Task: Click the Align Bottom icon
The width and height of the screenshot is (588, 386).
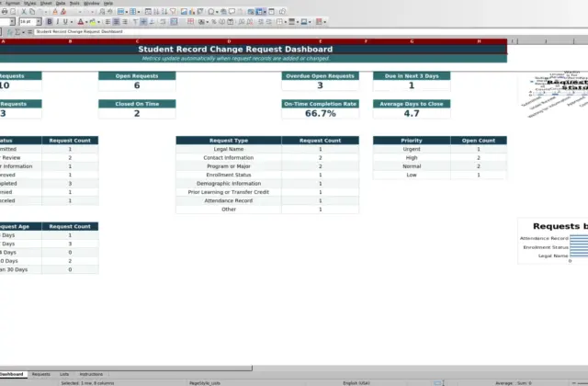Action: pyautogui.click(x=152, y=22)
